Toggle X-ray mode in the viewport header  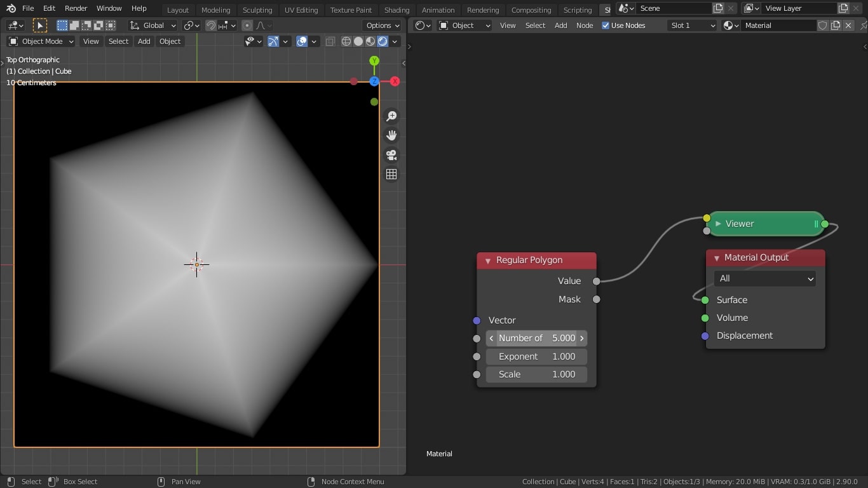click(x=330, y=41)
